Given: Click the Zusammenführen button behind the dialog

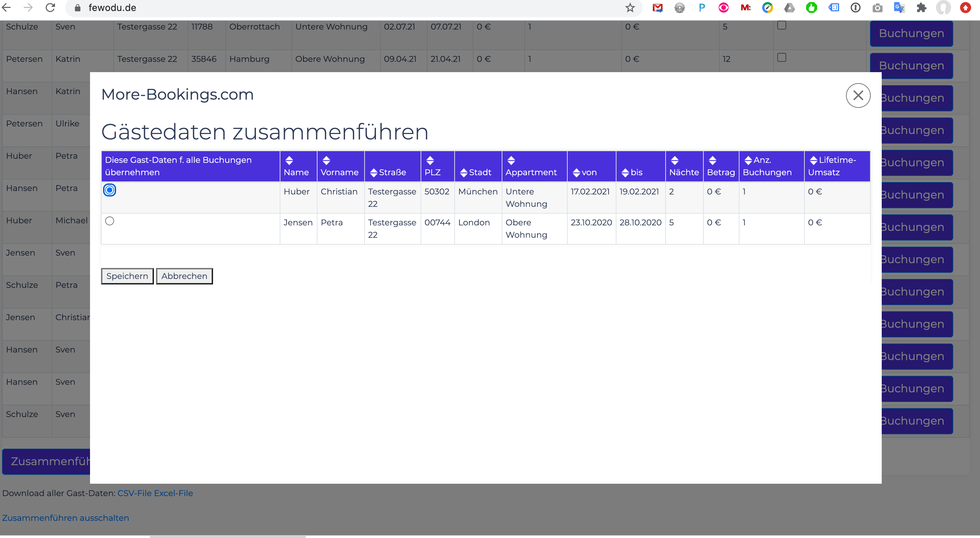Looking at the screenshot, I should pos(46,461).
